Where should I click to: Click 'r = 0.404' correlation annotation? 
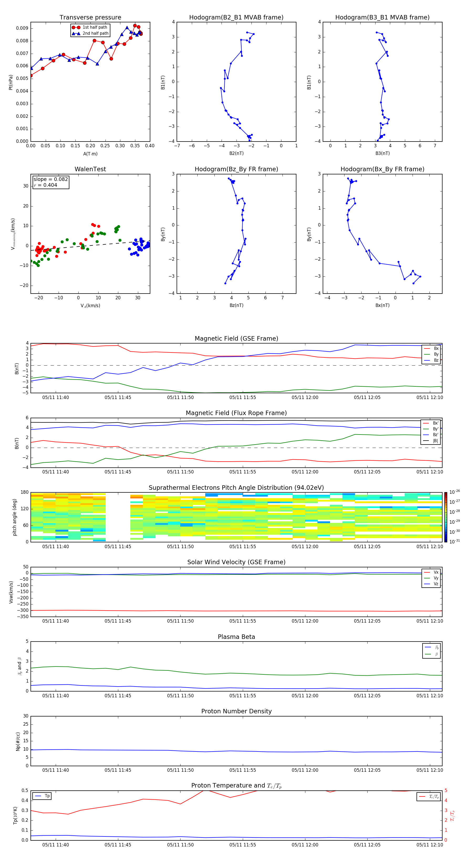(45, 185)
